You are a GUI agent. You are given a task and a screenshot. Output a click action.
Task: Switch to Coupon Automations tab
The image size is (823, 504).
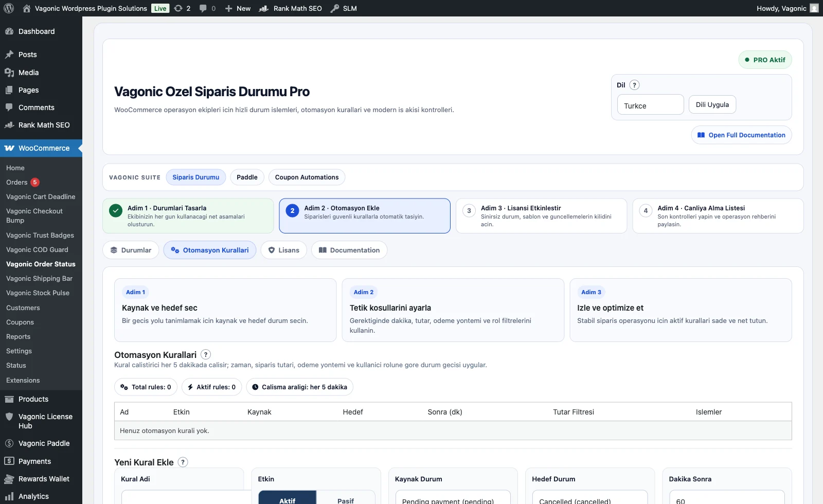point(307,177)
